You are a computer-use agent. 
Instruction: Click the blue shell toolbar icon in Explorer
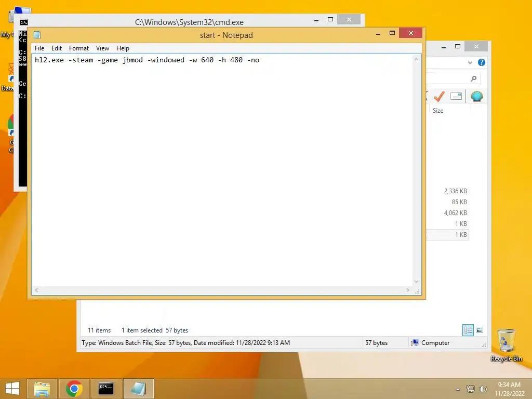477,96
